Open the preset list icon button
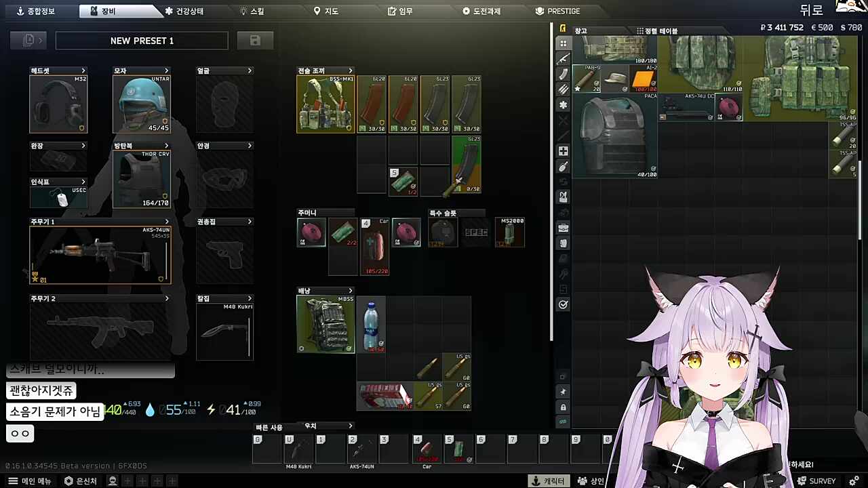868x488 pixels. click(28, 41)
